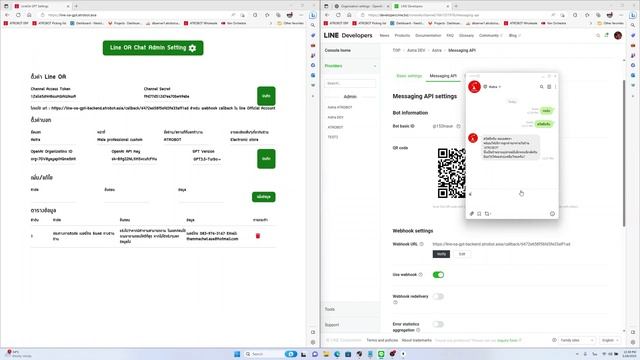Image resolution: width=640 pixels, height=360 pixels.
Task: Collapse the Providers section in sidebar
Action: (375, 66)
